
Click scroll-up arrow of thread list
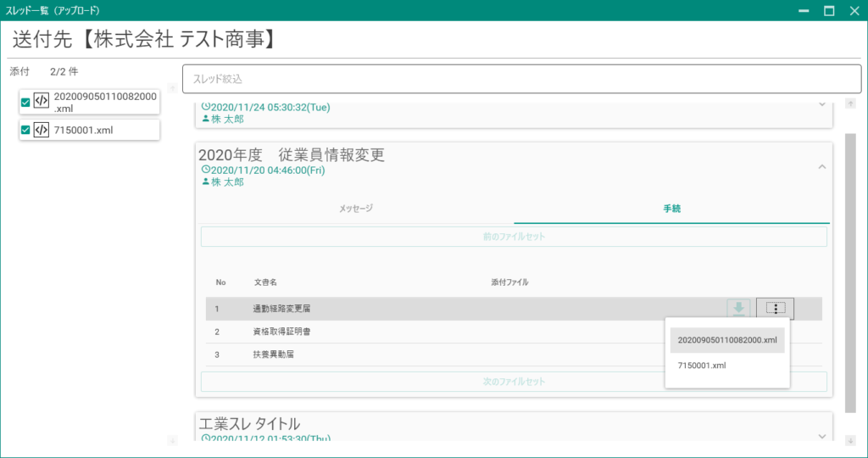coord(850,103)
